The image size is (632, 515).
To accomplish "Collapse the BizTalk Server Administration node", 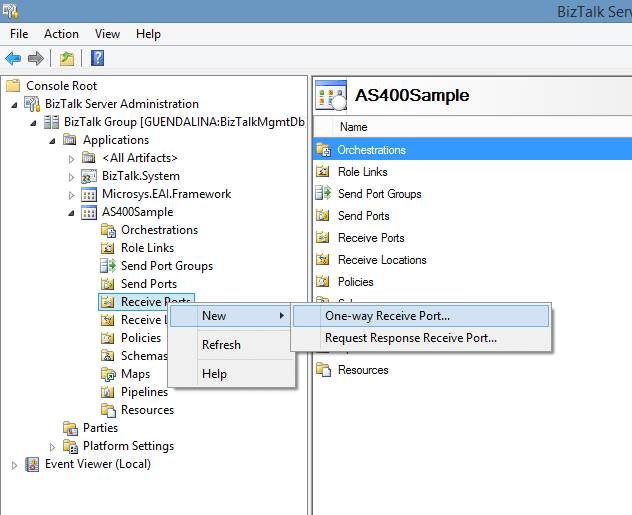I will click(x=15, y=105).
